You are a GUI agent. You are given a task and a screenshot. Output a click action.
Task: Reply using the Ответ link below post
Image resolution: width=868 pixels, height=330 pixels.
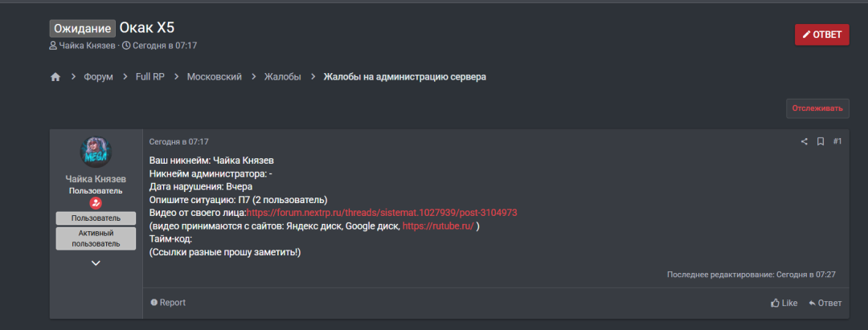(x=825, y=303)
